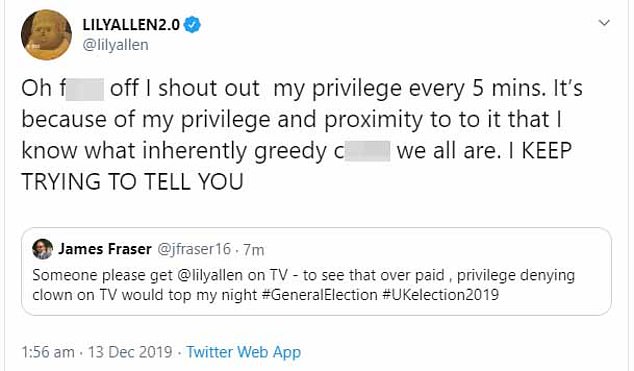The height and width of the screenshot is (371, 634).
Task: Click 'I KEEP TRYING TO TELL YOU' text
Action: (296, 166)
